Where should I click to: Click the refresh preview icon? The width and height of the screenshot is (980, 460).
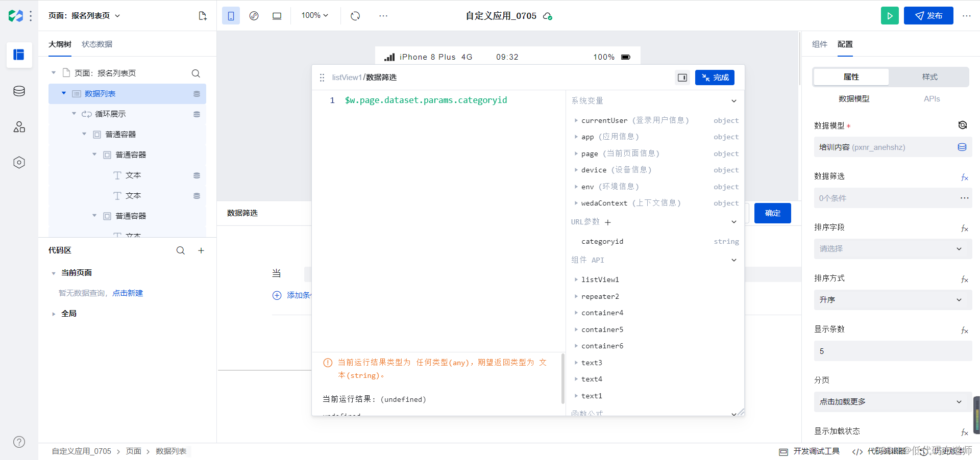(x=355, y=16)
